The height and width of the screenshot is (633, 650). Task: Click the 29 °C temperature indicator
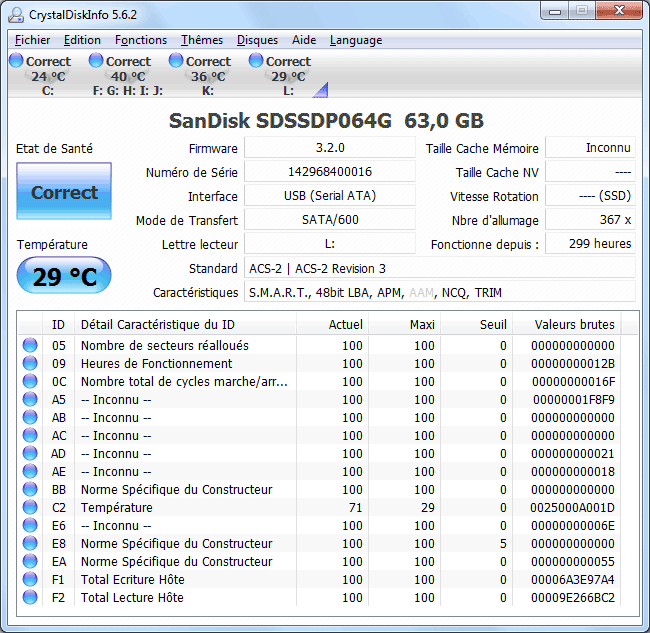click(64, 276)
